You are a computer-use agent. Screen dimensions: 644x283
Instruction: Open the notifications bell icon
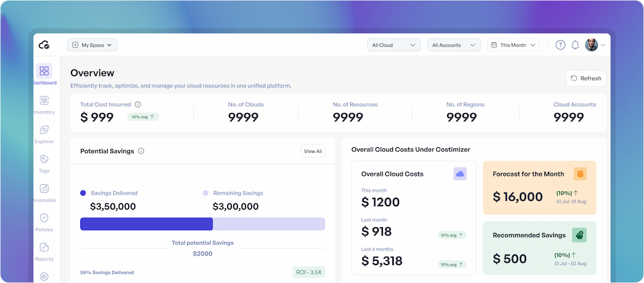click(x=575, y=45)
